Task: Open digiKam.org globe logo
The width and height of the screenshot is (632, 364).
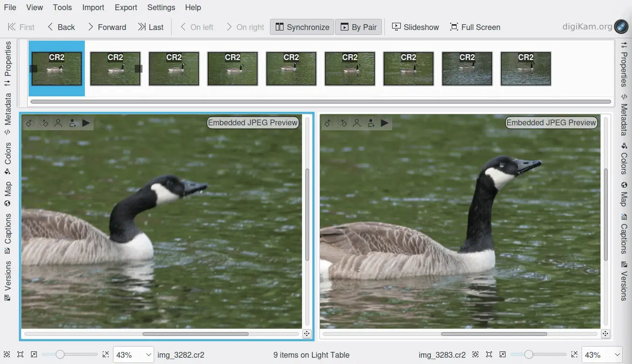Action: tap(621, 27)
